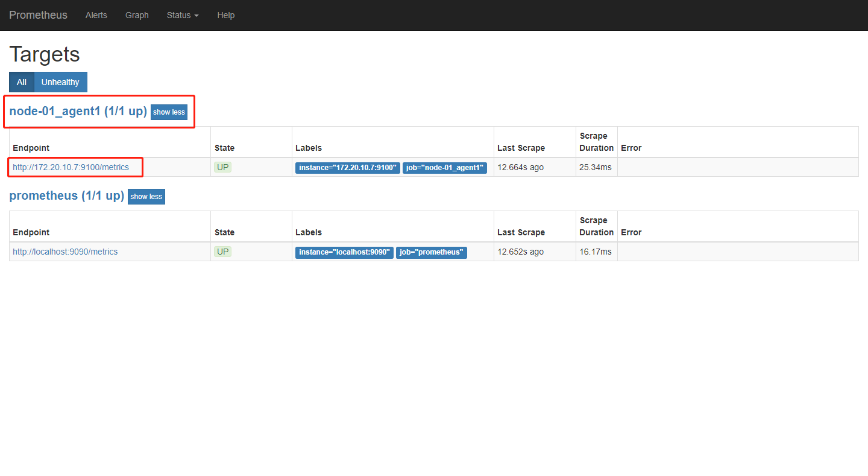The width and height of the screenshot is (868, 476).
Task: Click the UP state in the prometheus row
Action: point(223,252)
